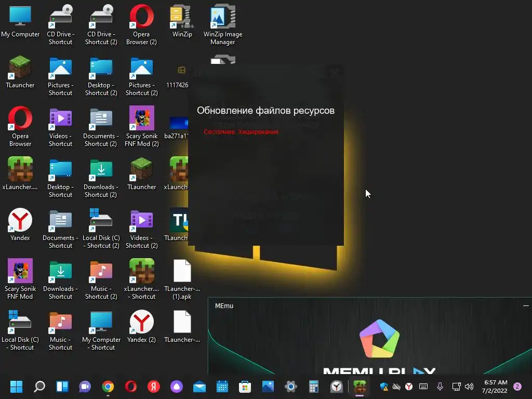Click the MEmu title label

pyautogui.click(x=224, y=305)
